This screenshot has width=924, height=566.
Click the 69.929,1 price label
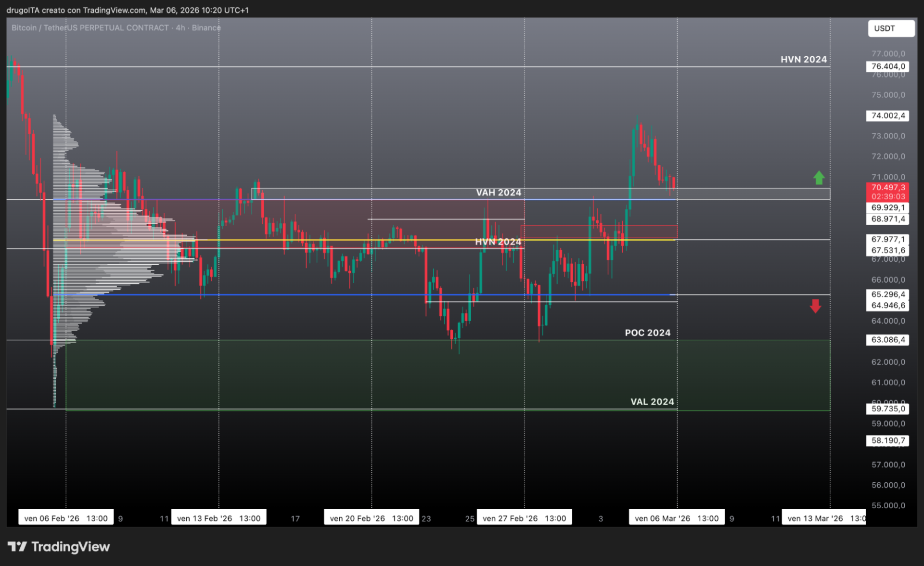(x=888, y=208)
